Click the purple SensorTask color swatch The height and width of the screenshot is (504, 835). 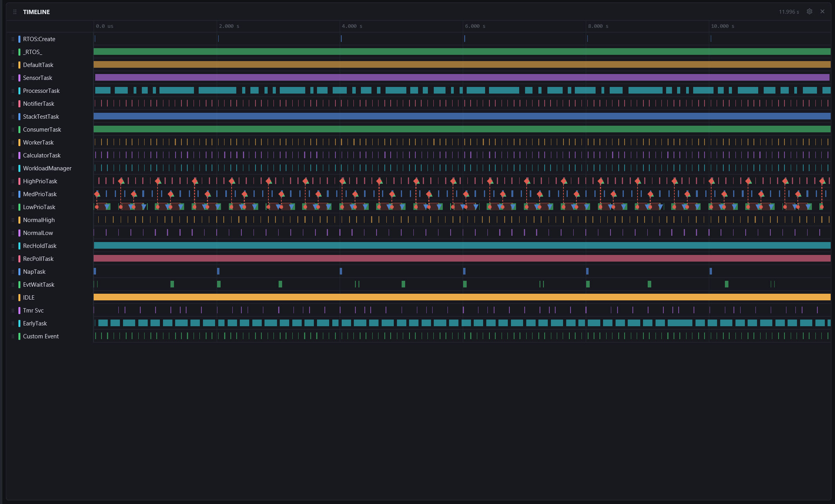pos(19,78)
